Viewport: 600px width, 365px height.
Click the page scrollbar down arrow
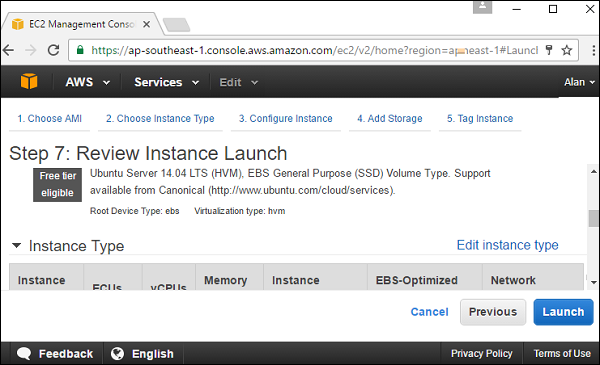(593, 282)
